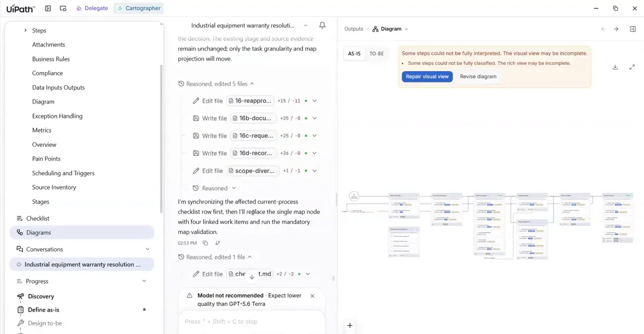Jump to latest message with down arrow
Viewport: 644px width, 334px height.
pyautogui.click(x=252, y=277)
